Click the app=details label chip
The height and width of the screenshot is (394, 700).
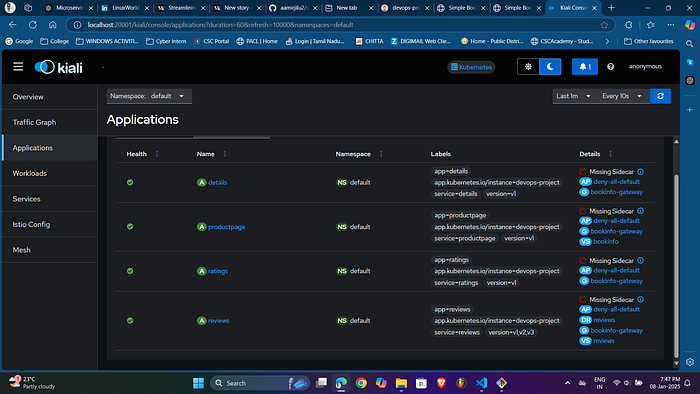pos(451,171)
